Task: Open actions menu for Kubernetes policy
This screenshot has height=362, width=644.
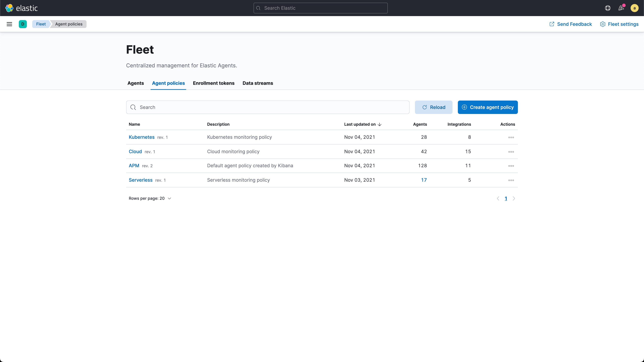Action: (x=511, y=137)
